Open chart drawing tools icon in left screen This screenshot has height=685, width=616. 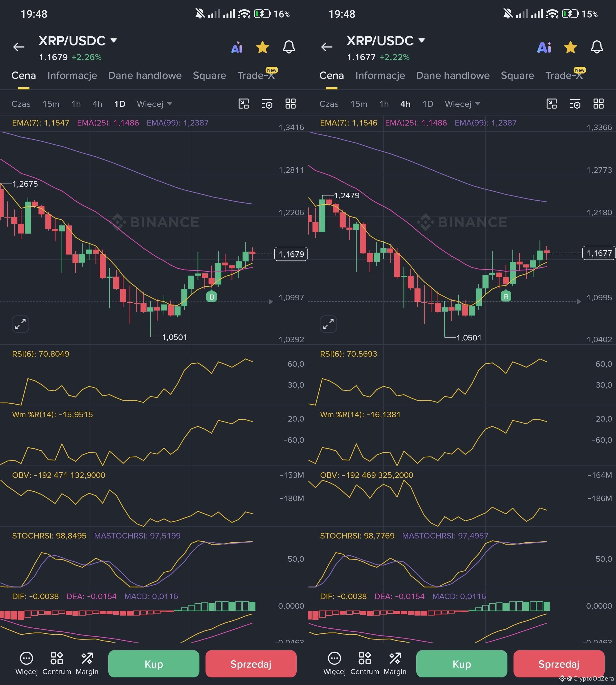[x=244, y=104]
